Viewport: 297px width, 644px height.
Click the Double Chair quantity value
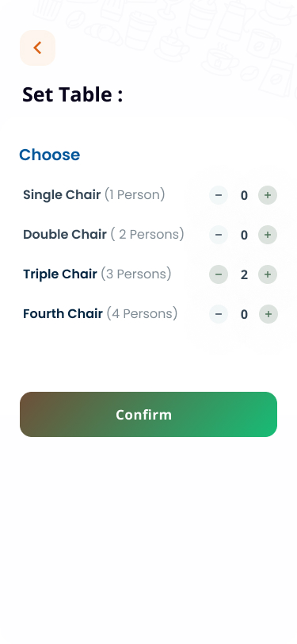tap(244, 236)
